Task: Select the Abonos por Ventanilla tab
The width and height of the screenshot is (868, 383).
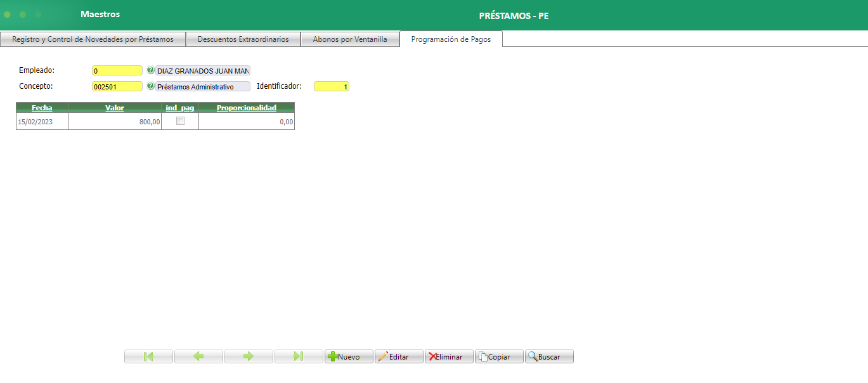Action: point(351,39)
